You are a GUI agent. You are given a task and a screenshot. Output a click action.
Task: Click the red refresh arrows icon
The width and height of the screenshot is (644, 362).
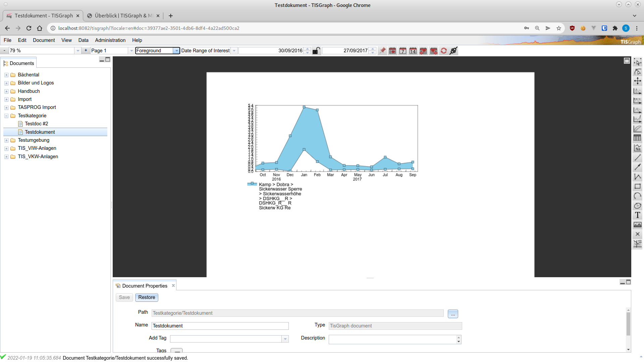point(444,51)
